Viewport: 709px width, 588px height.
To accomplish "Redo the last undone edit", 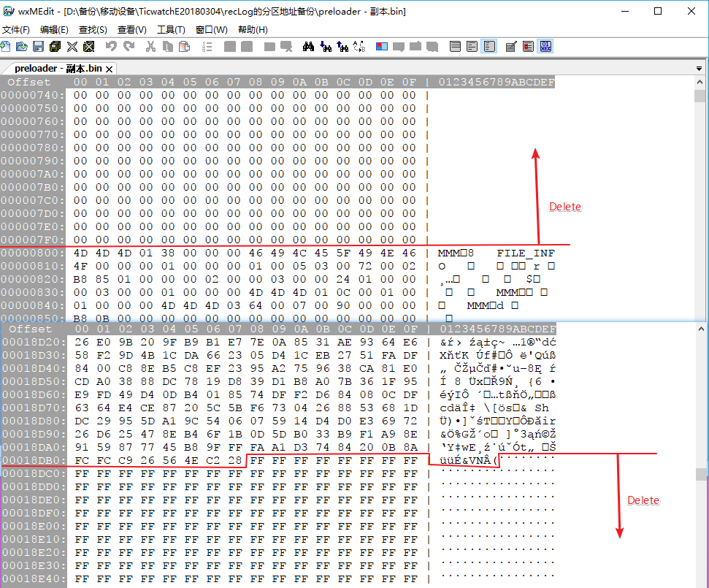I will [x=129, y=46].
